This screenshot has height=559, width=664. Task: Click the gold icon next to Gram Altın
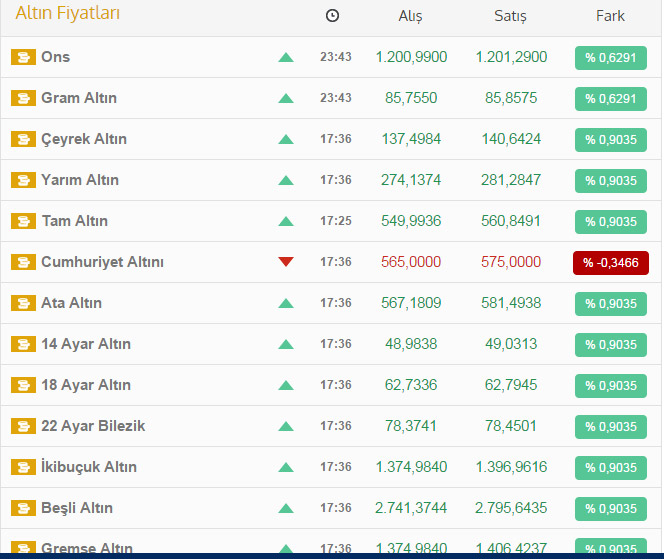23,98
